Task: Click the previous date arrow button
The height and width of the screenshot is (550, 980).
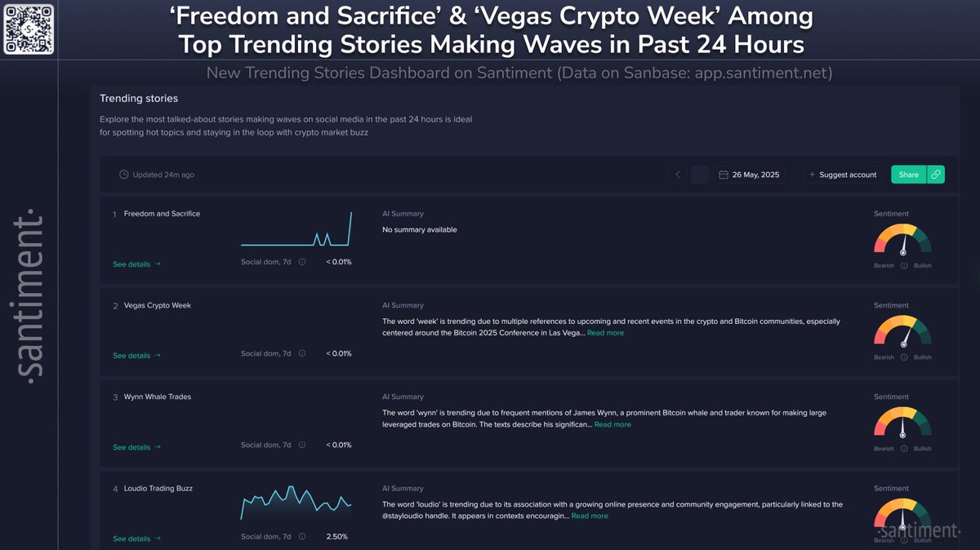Action: tap(678, 175)
